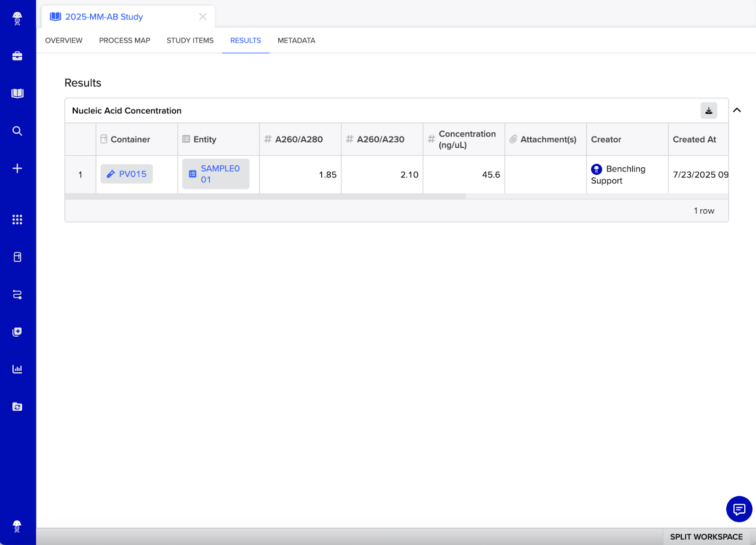This screenshot has width=756, height=545.
Task: Open the PV015 container link
Action: coord(127,174)
